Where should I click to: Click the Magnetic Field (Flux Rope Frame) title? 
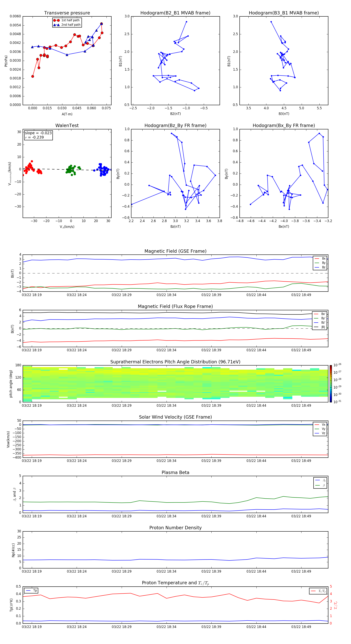[x=175, y=307]
